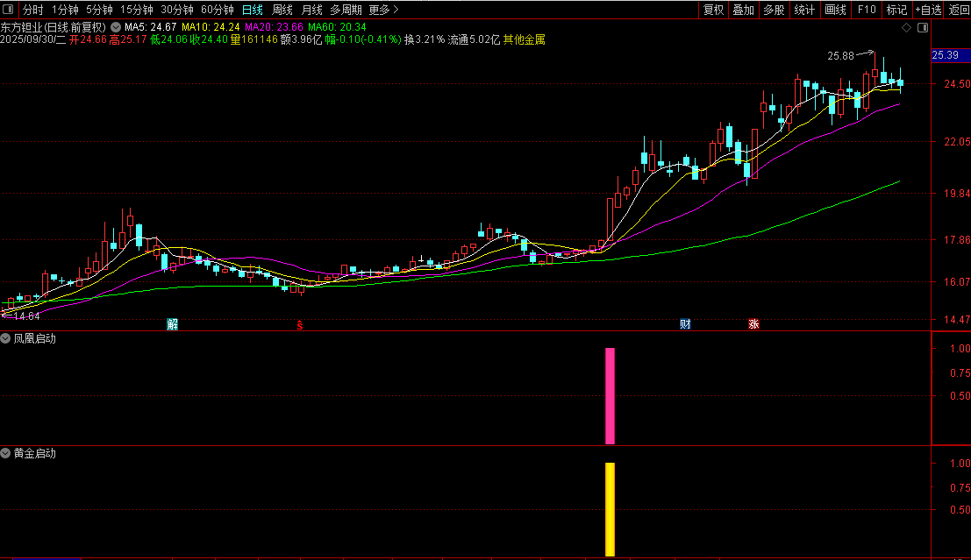Click the 解 marker below the chart
The height and width of the screenshot is (560, 971).
coord(172,324)
